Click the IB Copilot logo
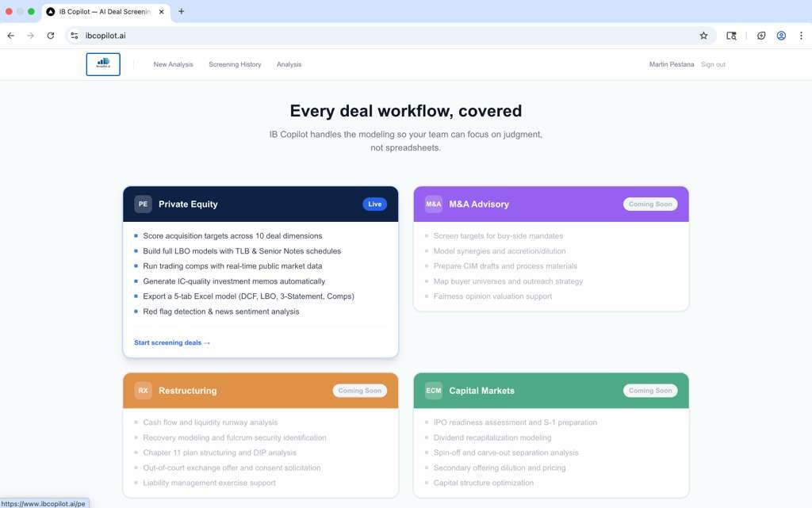Screen dimensions: 812x508 coord(103,64)
